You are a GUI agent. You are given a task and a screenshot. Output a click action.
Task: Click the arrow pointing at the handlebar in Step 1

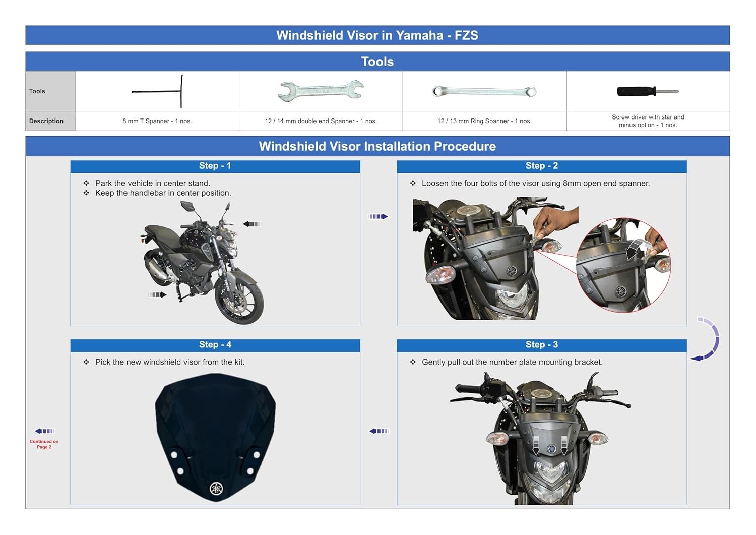coord(252,224)
